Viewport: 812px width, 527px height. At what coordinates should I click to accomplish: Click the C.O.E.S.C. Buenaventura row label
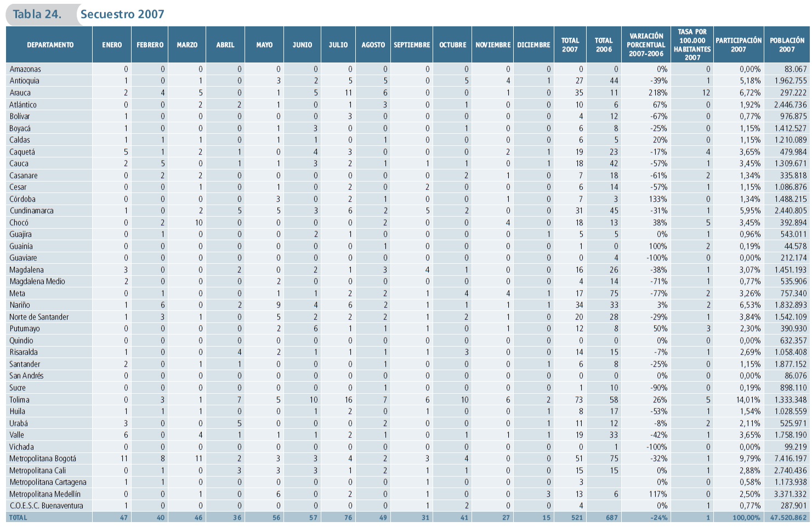click(46, 506)
